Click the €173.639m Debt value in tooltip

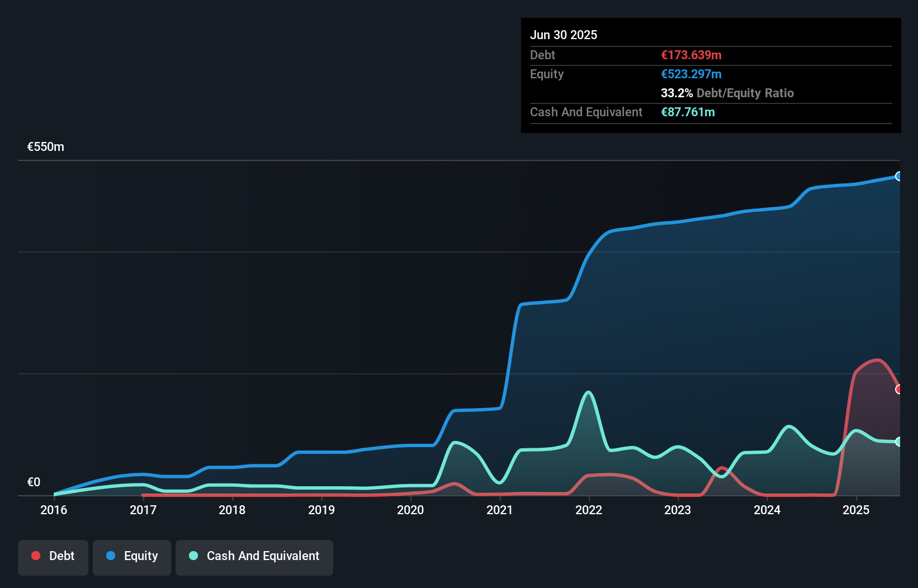coord(691,55)
